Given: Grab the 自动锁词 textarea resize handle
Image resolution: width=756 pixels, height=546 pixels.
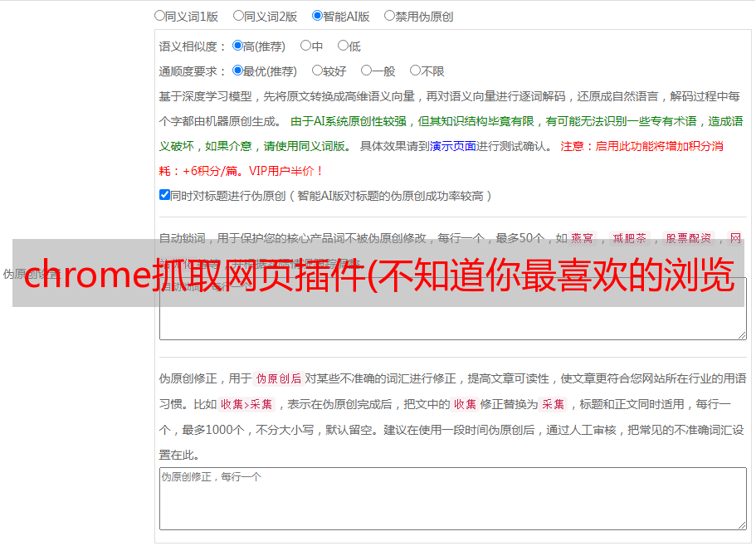Looking at the screenshot, I should (742, 335).
